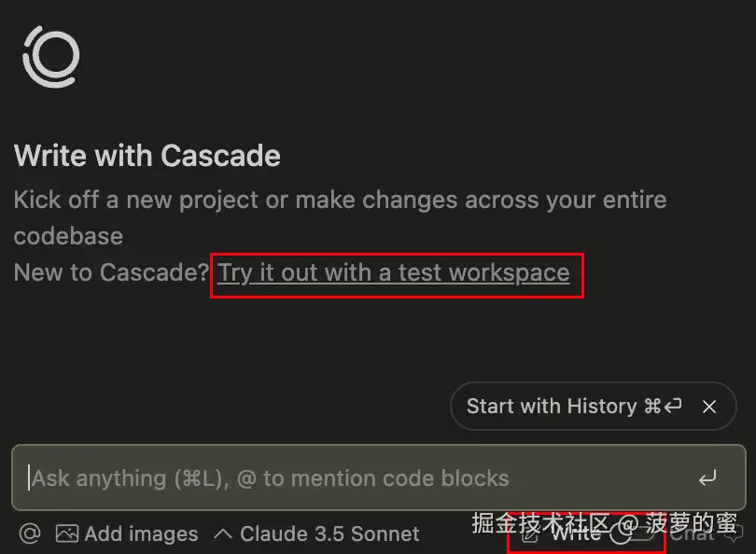Image resolution: width=756 pixels, height=554 pixels.
Task: Select the Chat tab
Action: 694,533
